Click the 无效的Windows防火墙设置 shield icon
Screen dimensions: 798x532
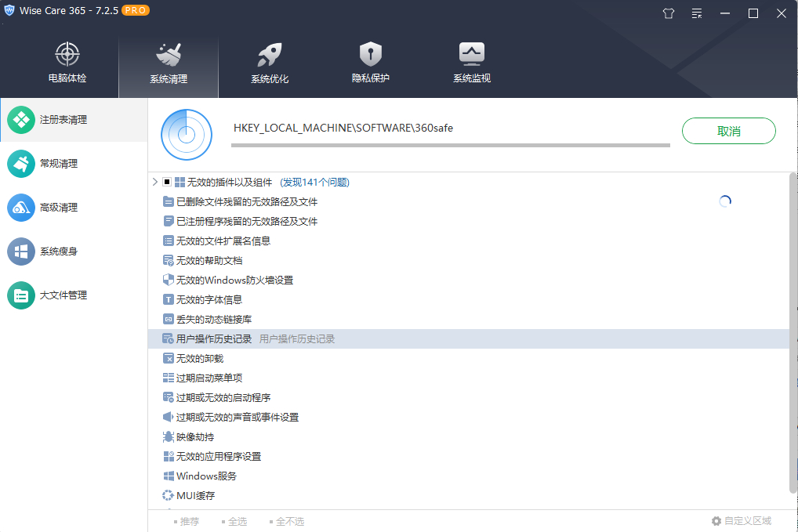pyautogui.click(x=169, y=280)
